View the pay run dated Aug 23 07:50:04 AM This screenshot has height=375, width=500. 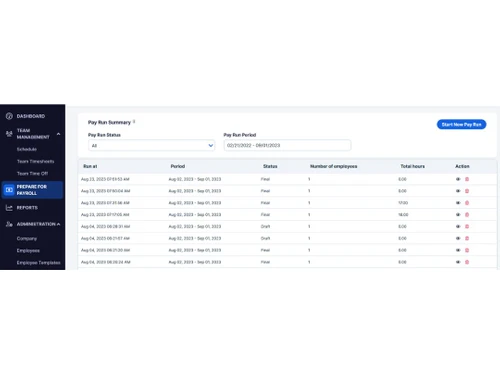click(458, 191)
